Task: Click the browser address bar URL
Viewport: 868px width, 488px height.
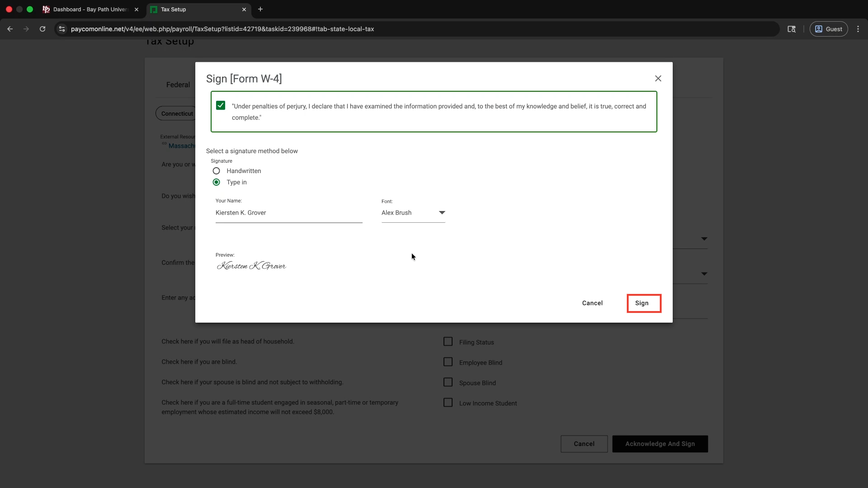Action: (x=222, y=29)
